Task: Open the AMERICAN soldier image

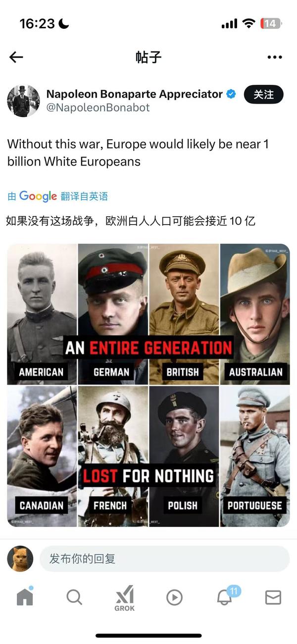Action: (42, 314)
